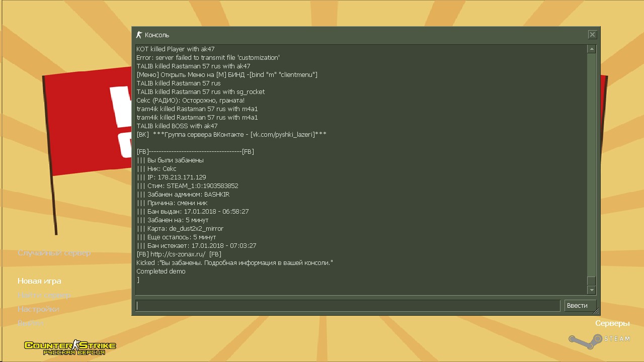The width and height of the screenshot is (644, 362).
Task: Start Новая игра from main menu
Action: pyautogui.click(x=39, y=281)
